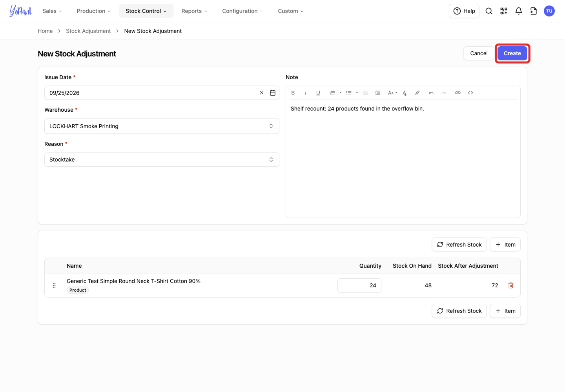The height and width of the screenshot is (392, 565).
Task: Expand the Production menu
Action: tap(94, 11)
